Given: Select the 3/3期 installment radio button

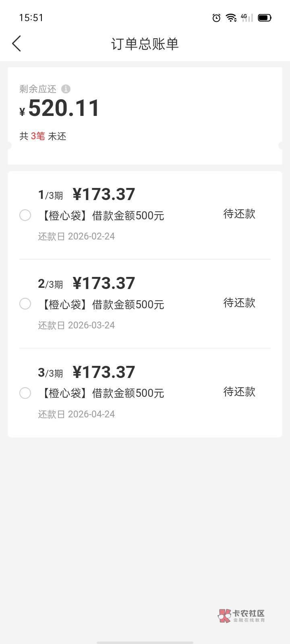Looking at the screenshot, I should 25,393.
